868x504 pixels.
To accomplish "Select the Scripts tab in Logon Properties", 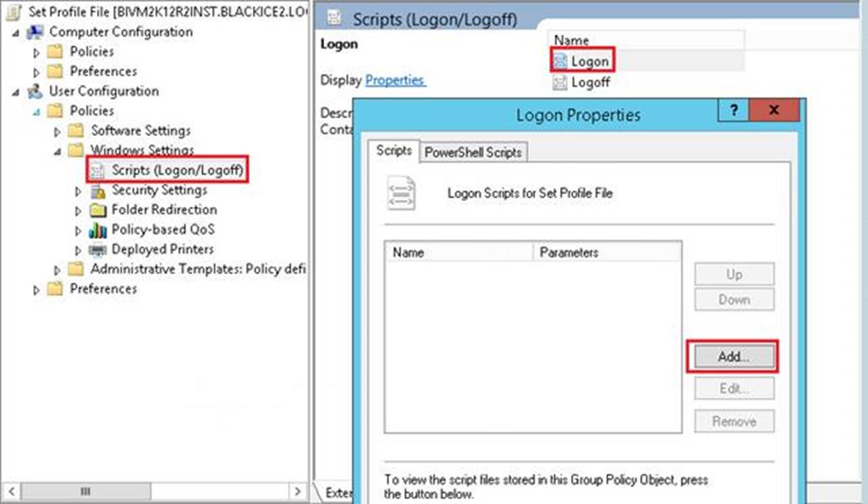I will point(393,151).
